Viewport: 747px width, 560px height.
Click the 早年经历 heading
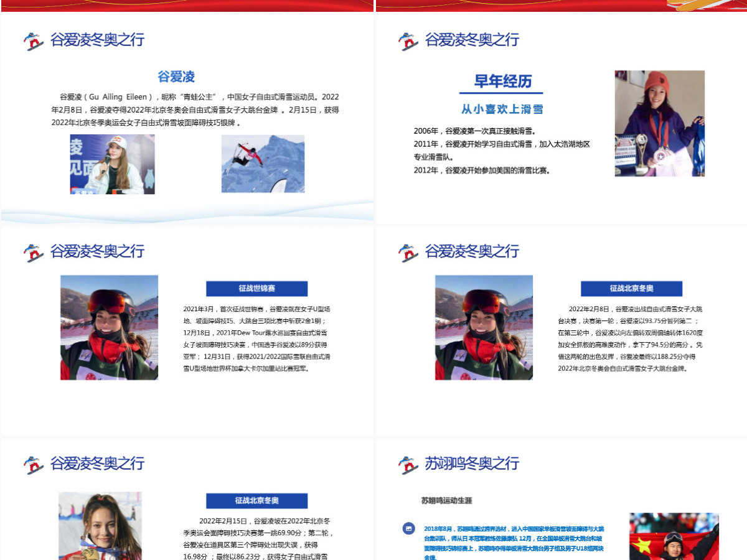(503, 81)
